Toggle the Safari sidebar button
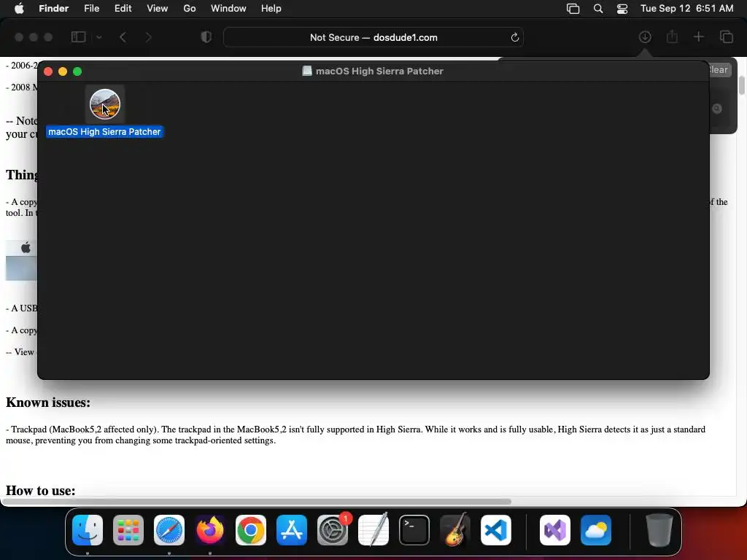 pos(78,37)
